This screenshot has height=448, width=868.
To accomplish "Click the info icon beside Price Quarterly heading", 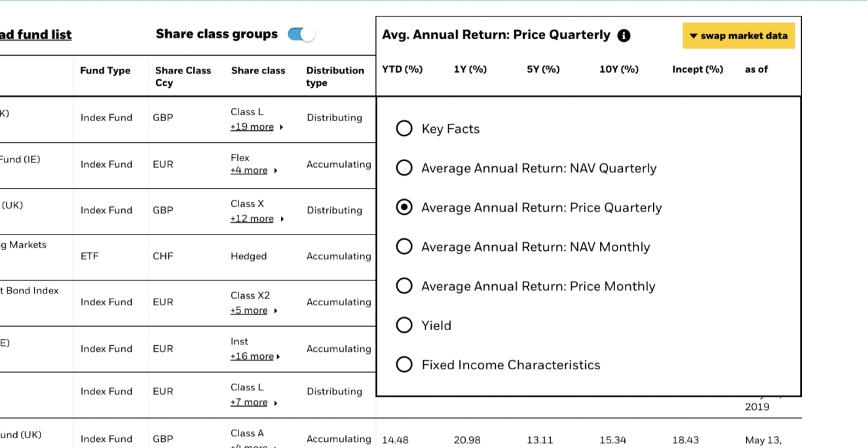I will [x=624, y=35].
